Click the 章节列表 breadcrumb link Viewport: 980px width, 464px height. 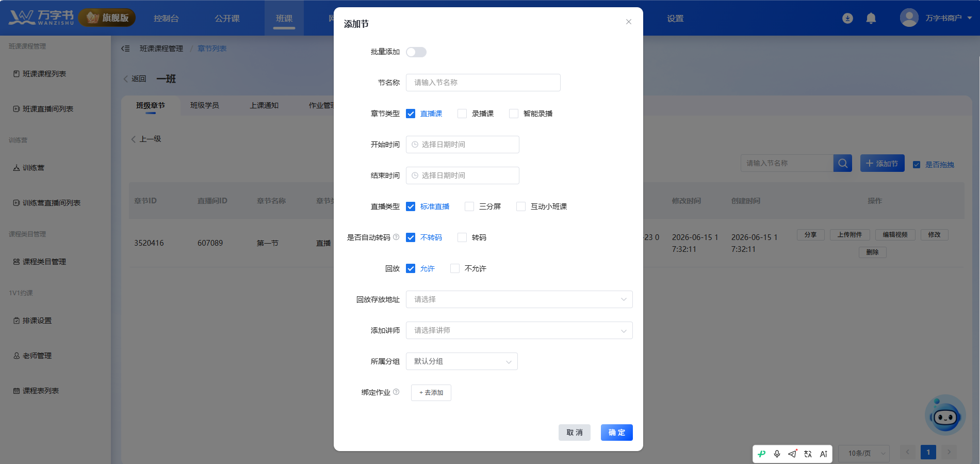[x=212, y=49]
